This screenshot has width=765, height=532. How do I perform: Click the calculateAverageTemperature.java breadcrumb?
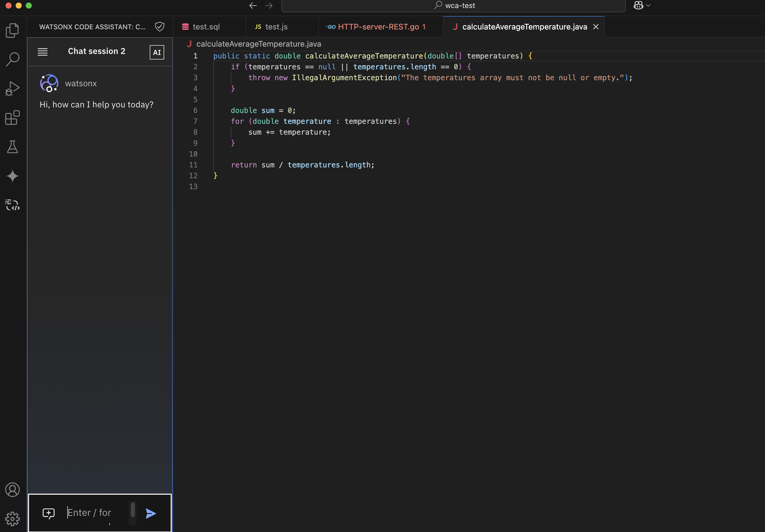point(258,44)
